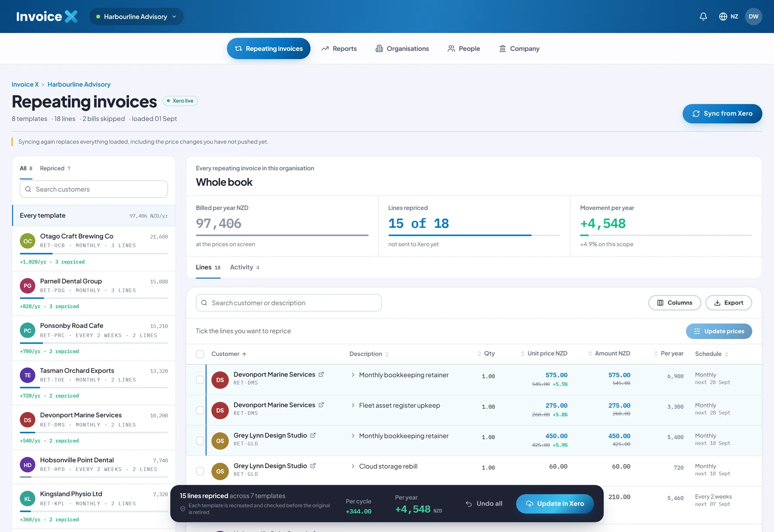
Task: Expand the Fleet asset register upkeep line
Action: tap(353, 405)
